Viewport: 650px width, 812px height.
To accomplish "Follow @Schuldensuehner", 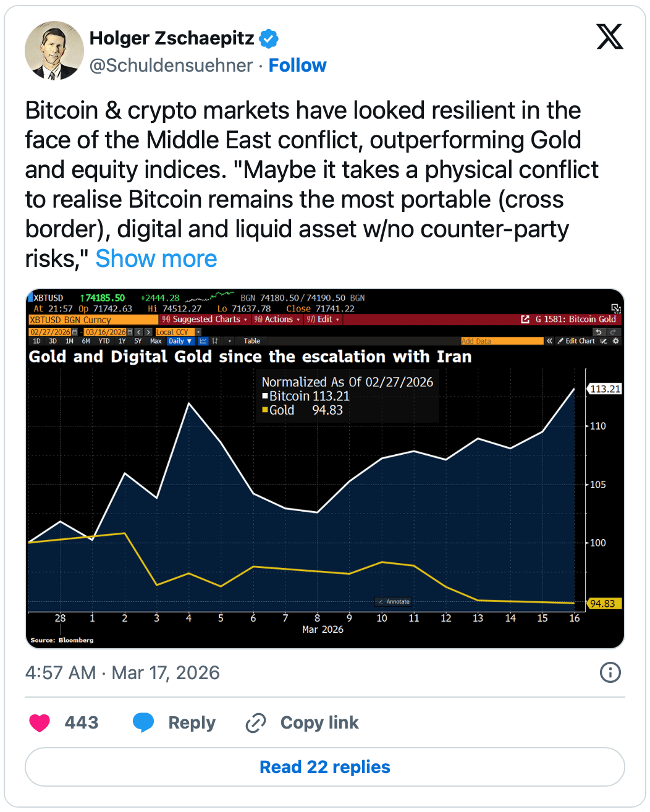I will [297, 66].
